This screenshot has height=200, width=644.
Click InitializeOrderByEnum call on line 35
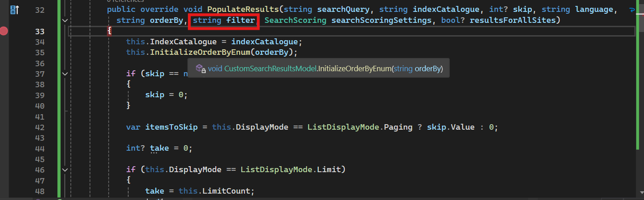coord(200,53)
